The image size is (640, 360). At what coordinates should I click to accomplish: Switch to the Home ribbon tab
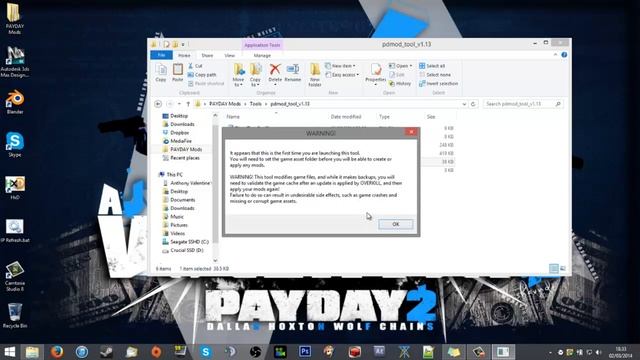pos(184,55)
